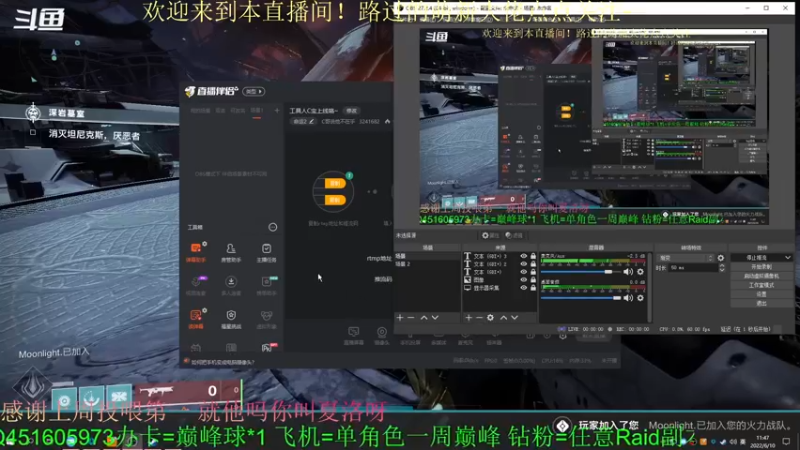Collapse the toolbox with the round toggle icon

273,227
